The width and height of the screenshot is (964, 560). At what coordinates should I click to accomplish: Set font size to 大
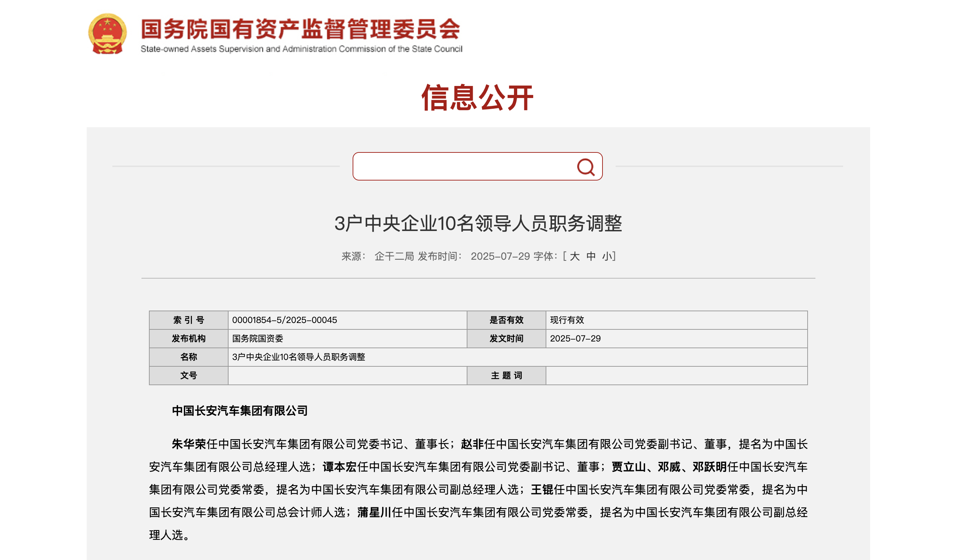click(574, 256)
